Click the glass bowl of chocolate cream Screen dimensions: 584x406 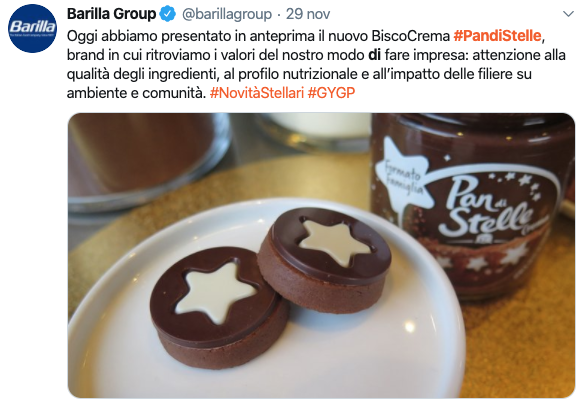coord(149,160)
